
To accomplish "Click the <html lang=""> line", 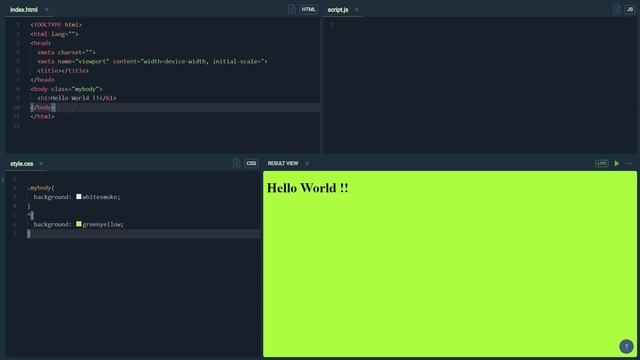I will [x=54, y=34].
